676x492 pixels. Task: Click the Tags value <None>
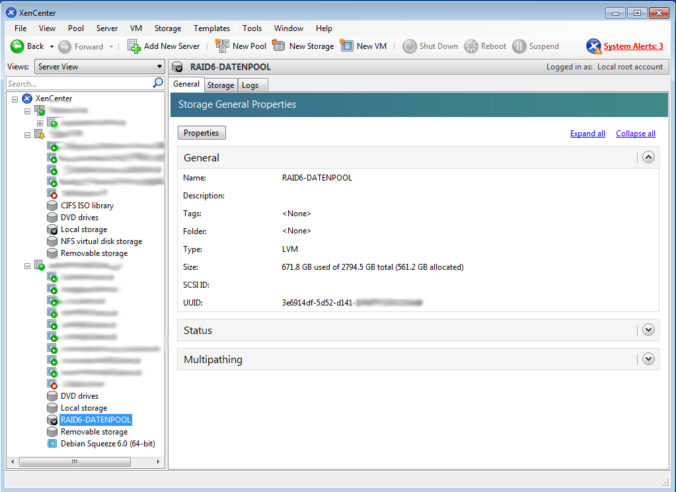coord(297,213)
